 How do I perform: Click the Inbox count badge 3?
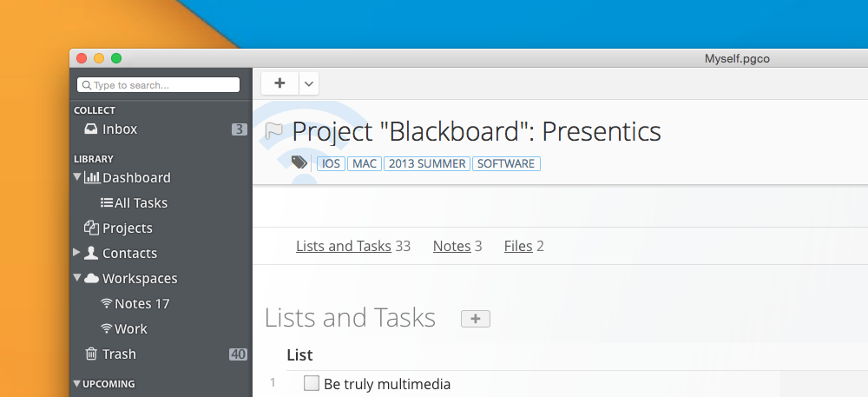(x=240, y=129)
